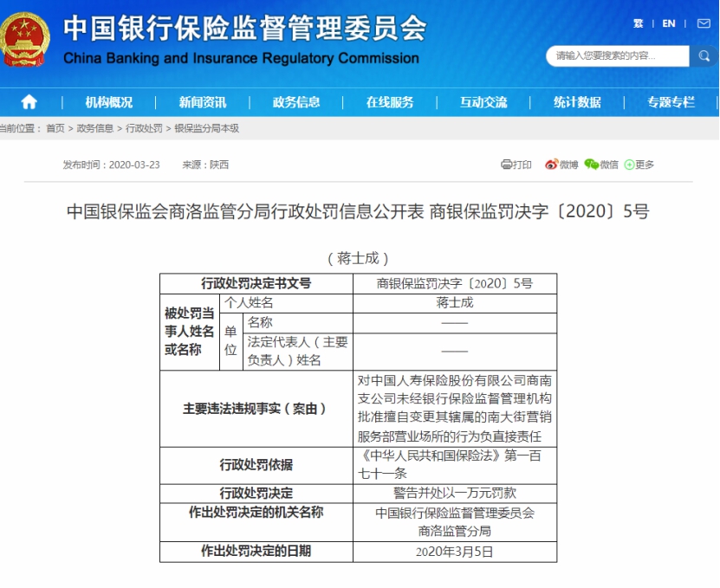Open the 新闻资讯 menu
This screenshot has height=588, width=720.
click(203, 102)
